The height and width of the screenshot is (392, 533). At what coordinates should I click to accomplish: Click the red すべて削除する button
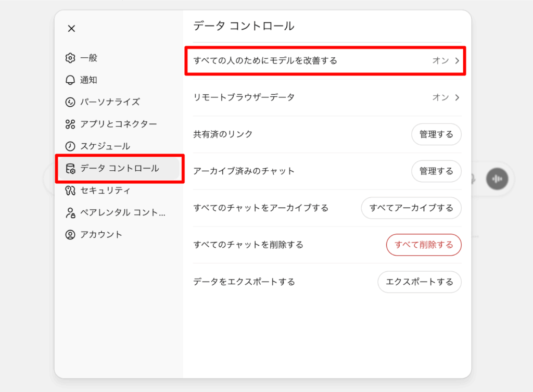(424, 245)
